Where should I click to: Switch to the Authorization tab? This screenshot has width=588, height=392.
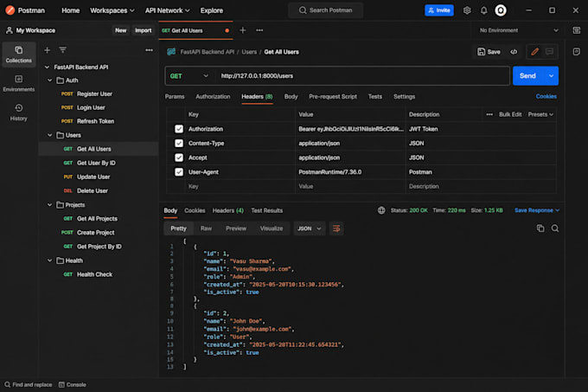(x=213, y=97)
